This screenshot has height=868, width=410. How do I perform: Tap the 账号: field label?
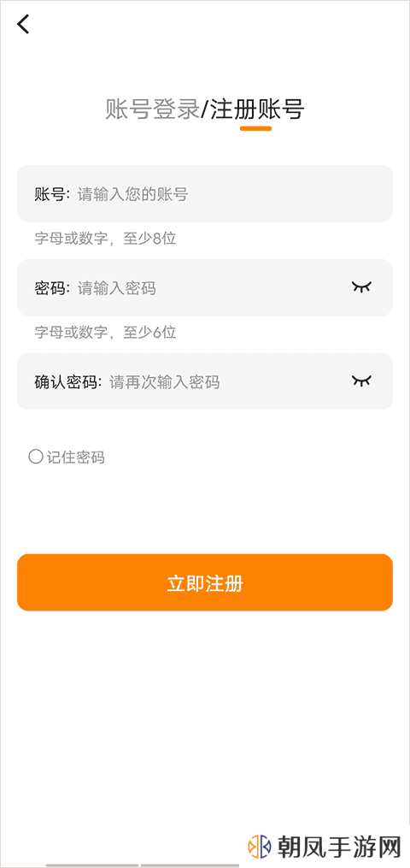pyautogui.click(x=52, y=194)
